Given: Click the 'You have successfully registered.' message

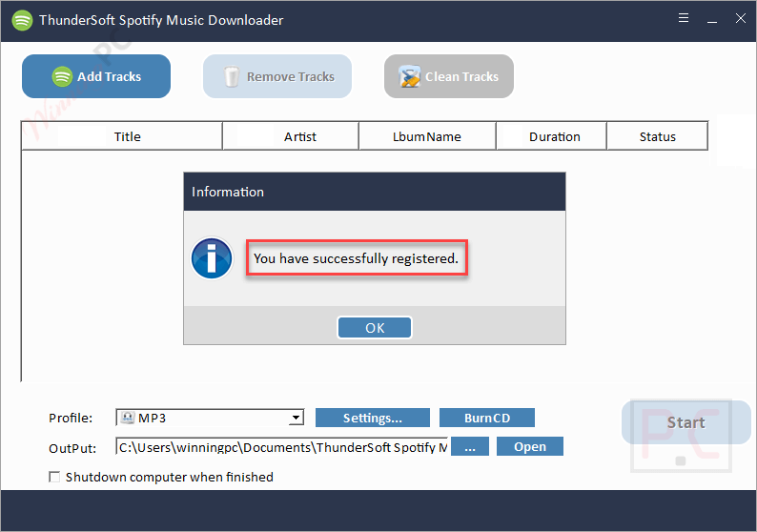Looking at the screenshot, I should 357,258.
